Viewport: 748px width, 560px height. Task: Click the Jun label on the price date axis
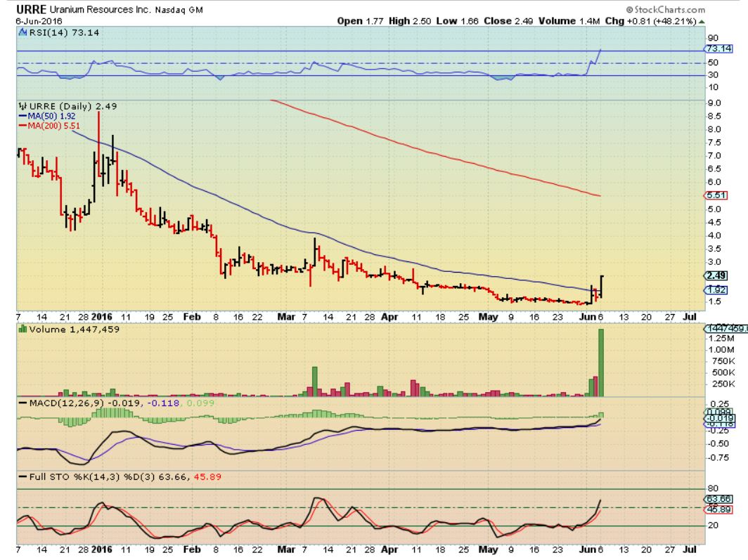point(587,316)
